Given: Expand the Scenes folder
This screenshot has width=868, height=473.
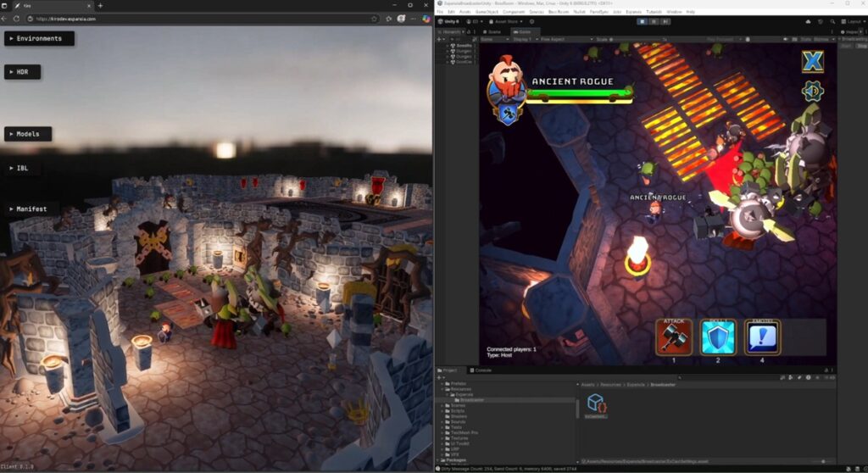Looking at the screenshot, I should click(x=442, y=405).
